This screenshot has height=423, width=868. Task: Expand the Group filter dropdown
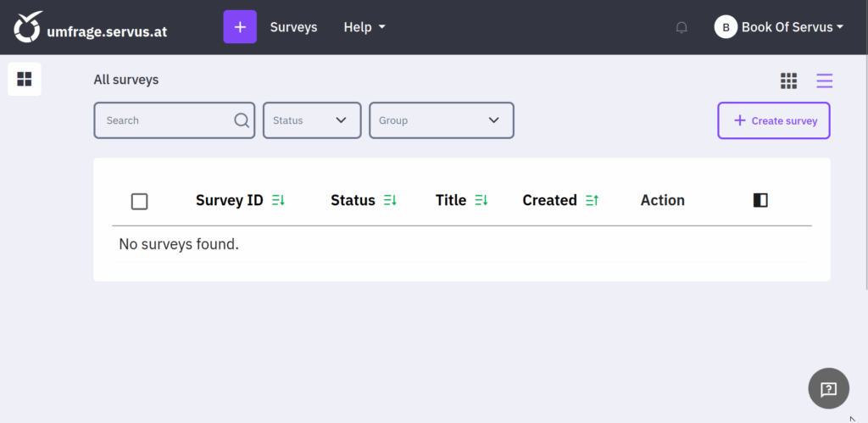coord(441,120)
